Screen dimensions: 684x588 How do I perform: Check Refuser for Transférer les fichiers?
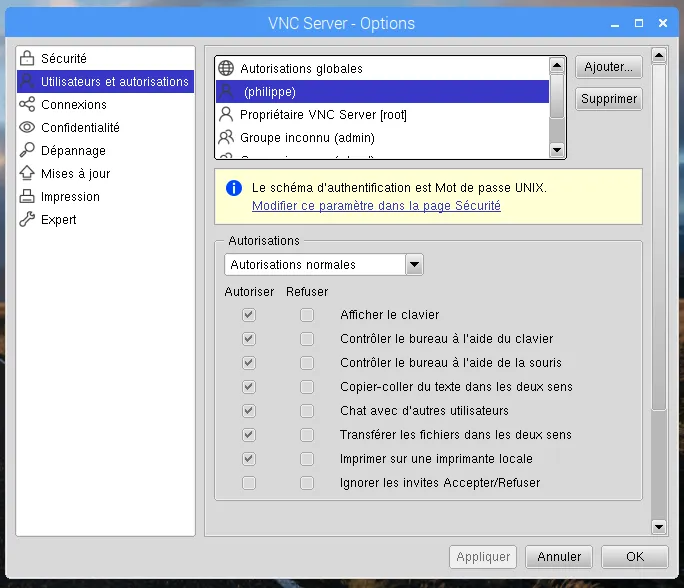307,434
